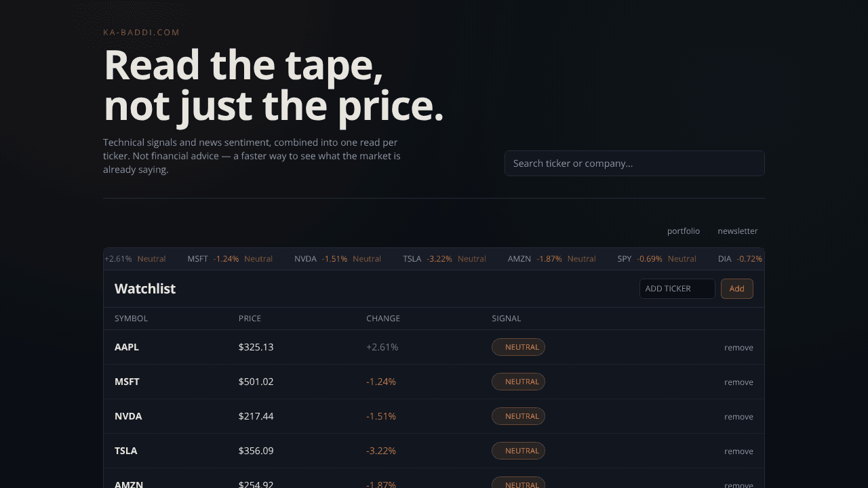This screenshot has width=868, height=488.
Task: Click SPY in the scrolling ticker tape
Action: pos(625,259)
